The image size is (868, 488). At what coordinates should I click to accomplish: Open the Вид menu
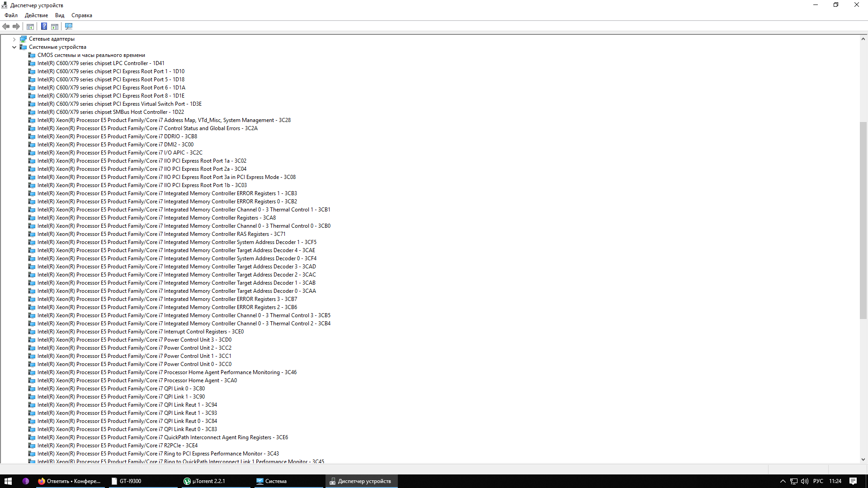[60, 15]
